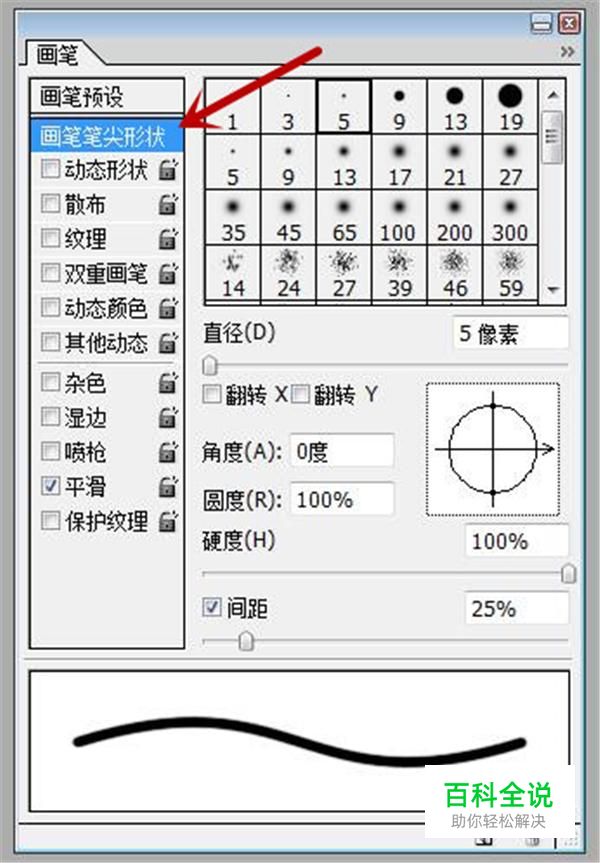Viewport: 600px width, 863px height.
Task: Check the 保护纹理 option
Action: [x=50, y=521]
